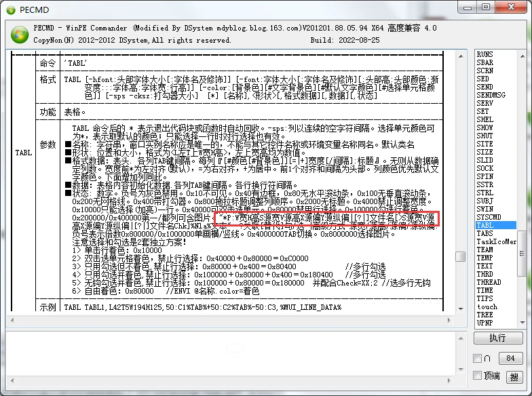532x396 pixels.
Task: Click the 参数 parameters row label
Action: click(x=47, y=145)
